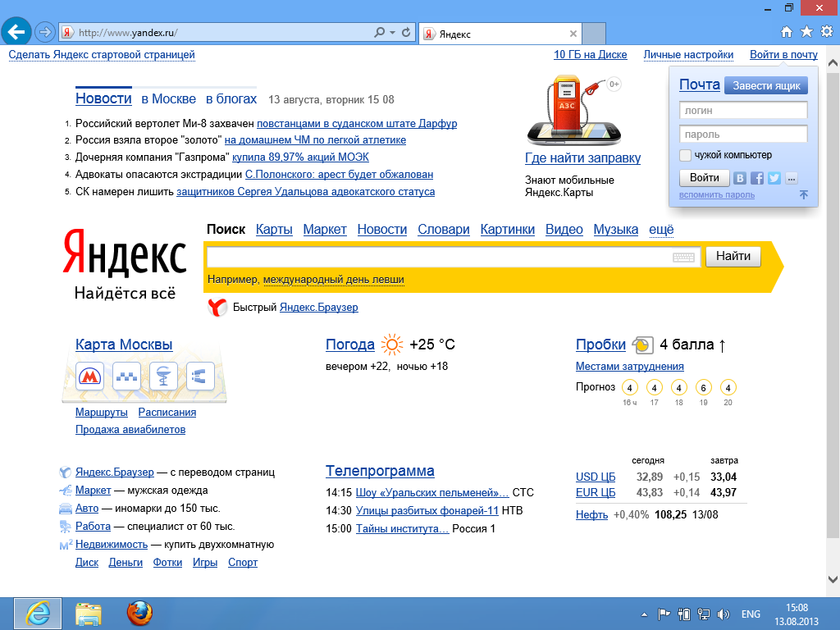Sign in using the Twitter icon
840x630 pixels.
coord(774,178)
